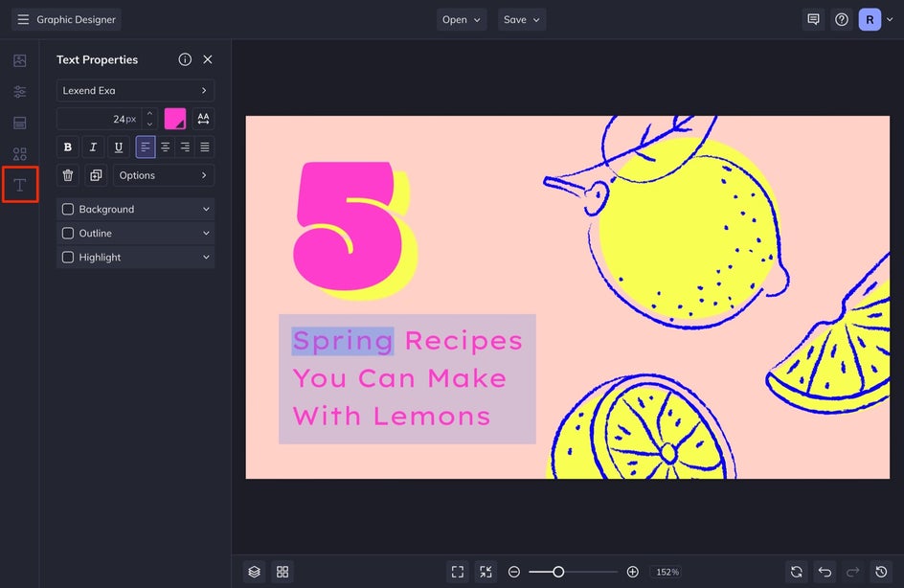
Task: Redo the last action
Action: (x=852, y=572)
